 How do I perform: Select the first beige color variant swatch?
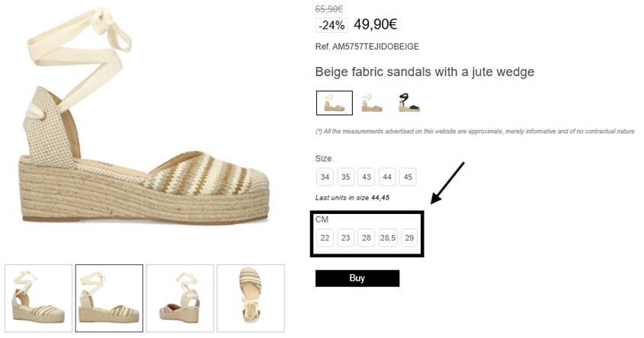click(x=335, y=103)
